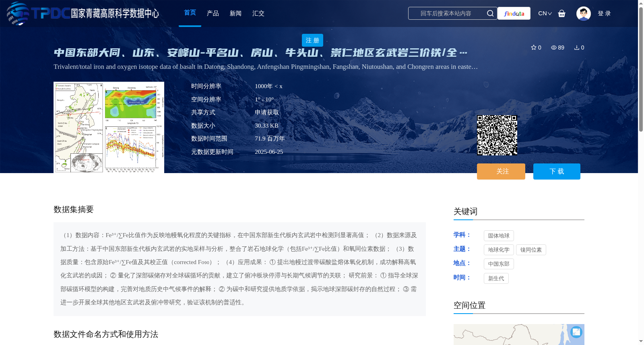The width and height of the screenshot is (644, 345).
Task: Click the 申请获取 sharing method value
Action: [267, 112]
